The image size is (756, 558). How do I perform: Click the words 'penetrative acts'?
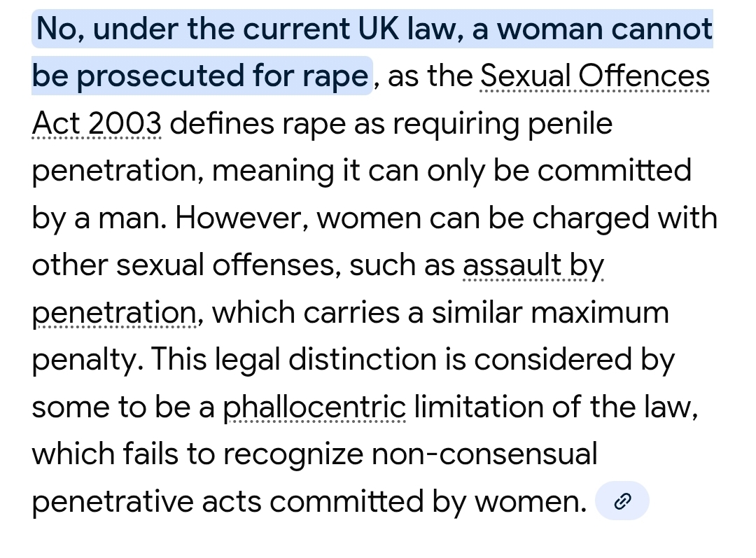(x=146, y=501)
